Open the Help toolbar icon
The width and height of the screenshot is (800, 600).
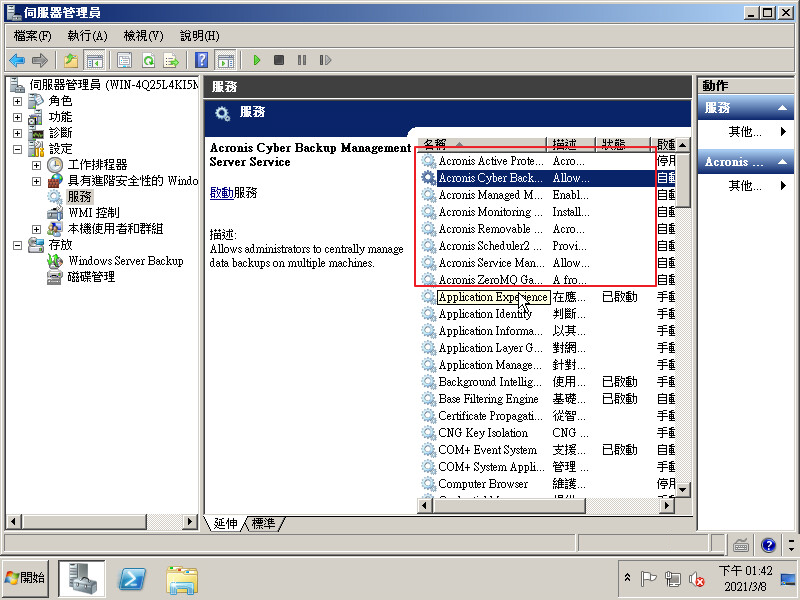point(202,60)
